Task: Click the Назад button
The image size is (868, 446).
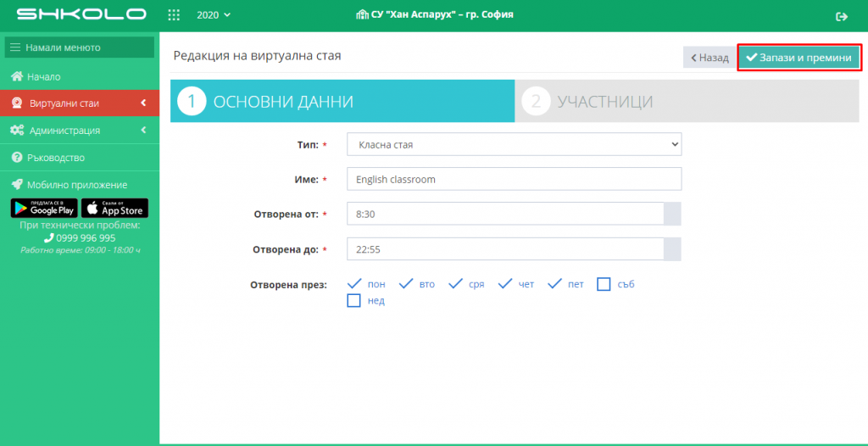Action: tap(709, 57)
